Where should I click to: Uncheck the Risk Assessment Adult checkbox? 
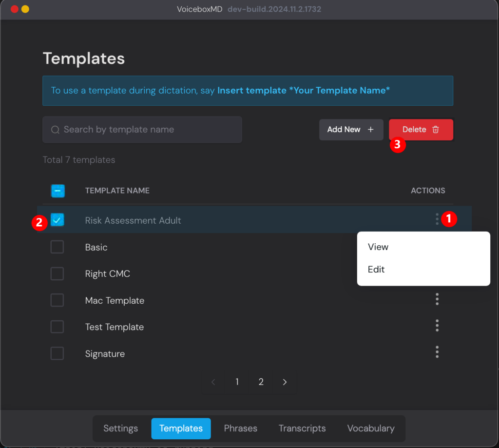point(58,220)
